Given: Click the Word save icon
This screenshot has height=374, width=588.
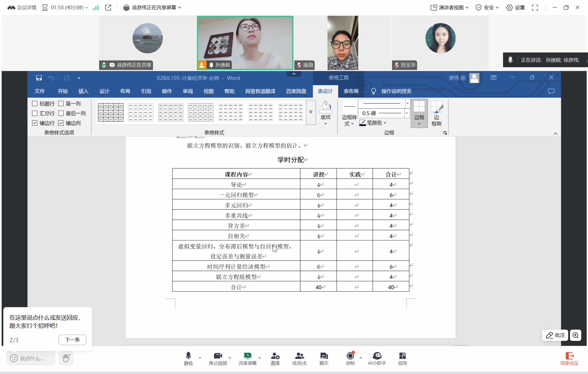Looking at the screenshot, I should pyautogui.click(x=39, y=78).
